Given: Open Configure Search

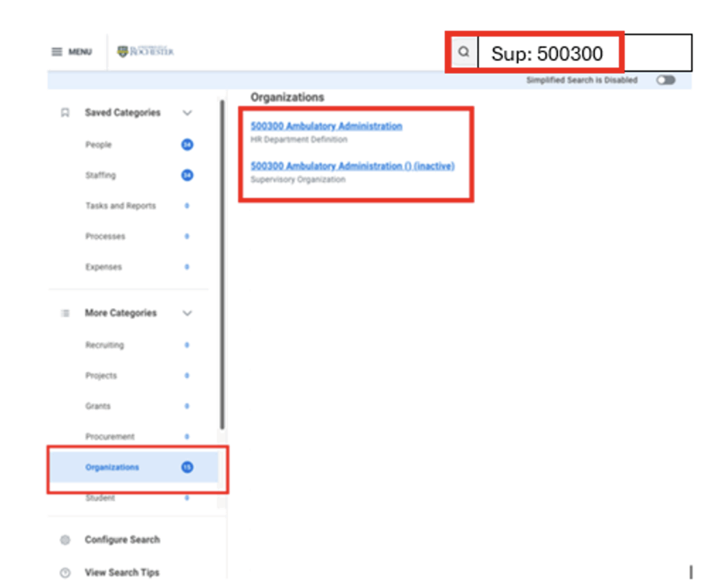Looking at the screenshot, I should [123, 539].
